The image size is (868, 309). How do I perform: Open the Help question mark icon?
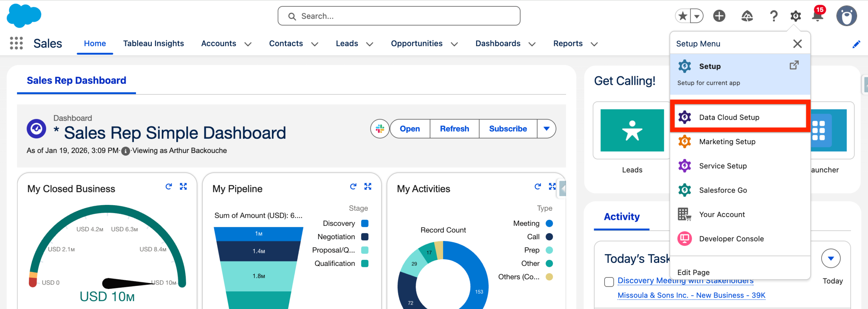(x=773, y=16)
